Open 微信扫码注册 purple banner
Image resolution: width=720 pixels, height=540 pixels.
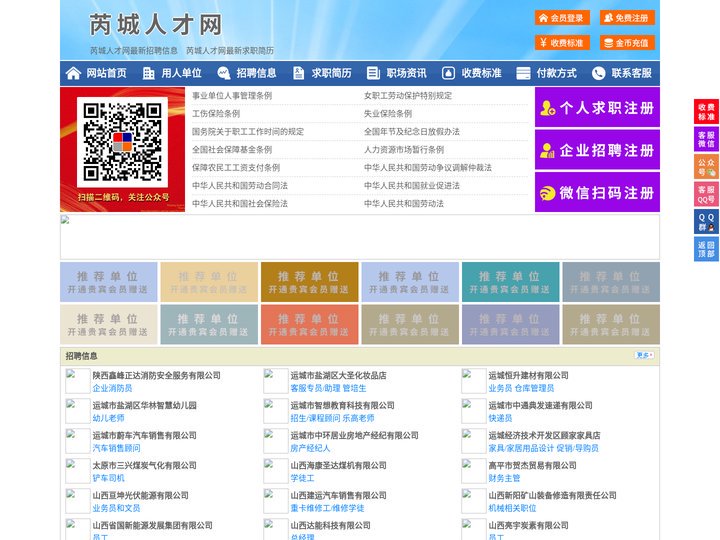pyautogui.click(x=597, y=192)
